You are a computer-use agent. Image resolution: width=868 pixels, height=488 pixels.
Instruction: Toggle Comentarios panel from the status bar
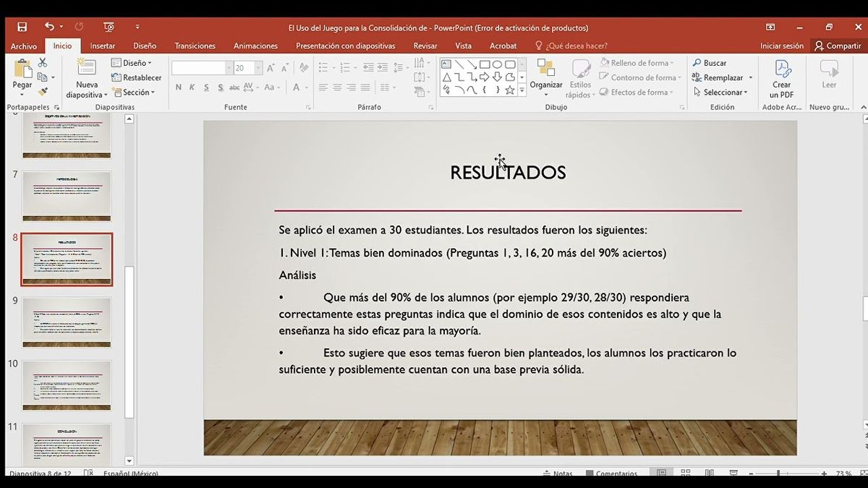pyautogui.click(x=613, y=474)
